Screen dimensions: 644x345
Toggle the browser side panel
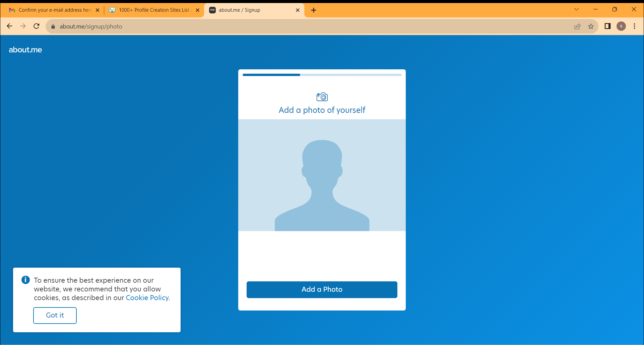[607, 26]
